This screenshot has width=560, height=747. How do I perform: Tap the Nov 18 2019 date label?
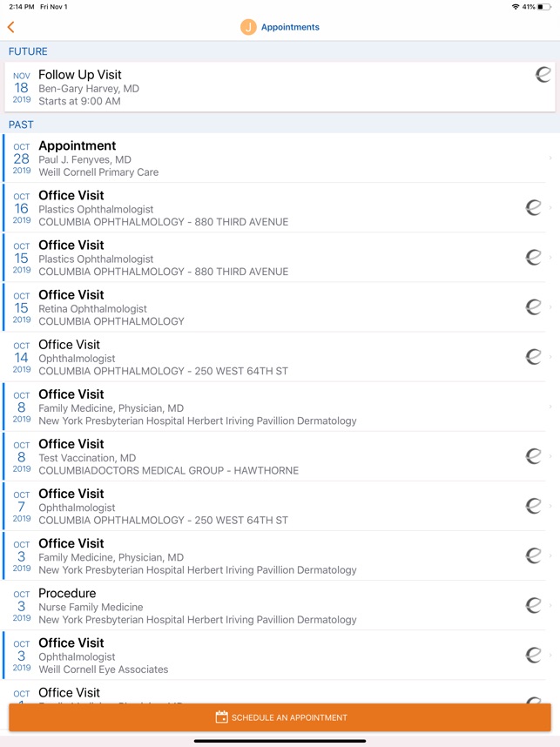point(22,87)
